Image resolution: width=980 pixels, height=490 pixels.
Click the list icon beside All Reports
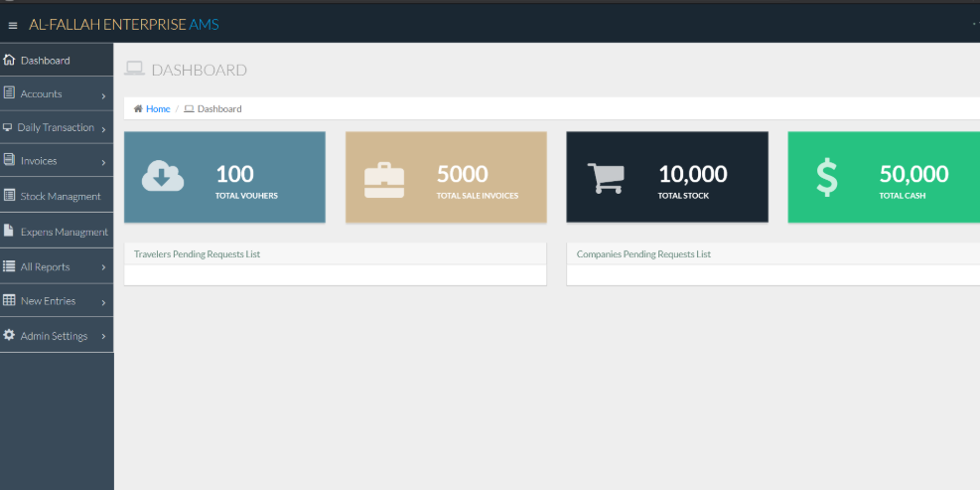[x=10, y=266]
